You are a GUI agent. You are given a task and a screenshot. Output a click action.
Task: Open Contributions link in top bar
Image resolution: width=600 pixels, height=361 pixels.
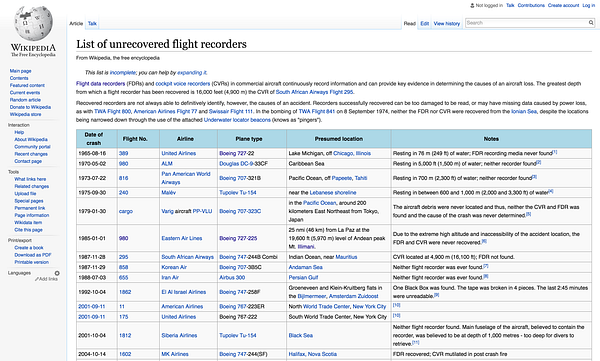531,5
